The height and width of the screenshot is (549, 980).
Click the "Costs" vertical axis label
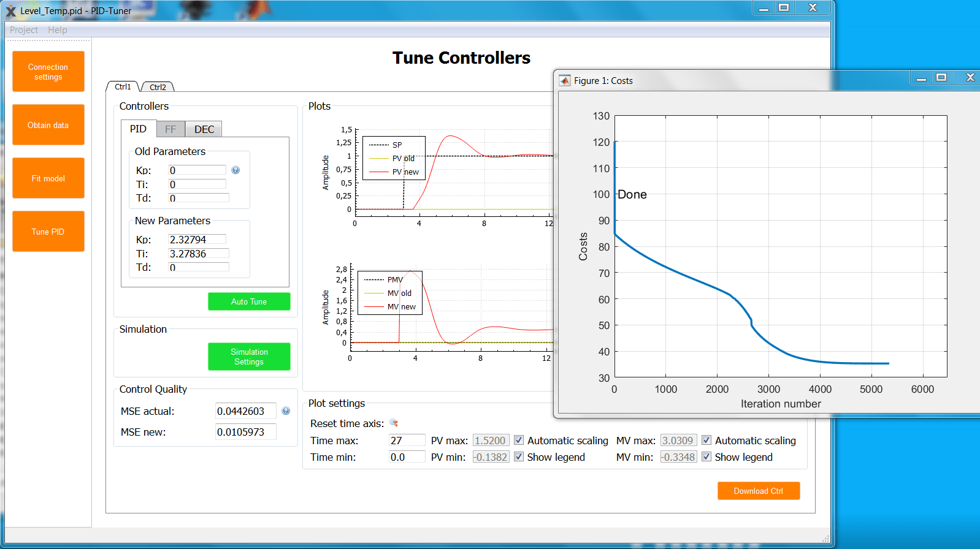click(583, 246)
